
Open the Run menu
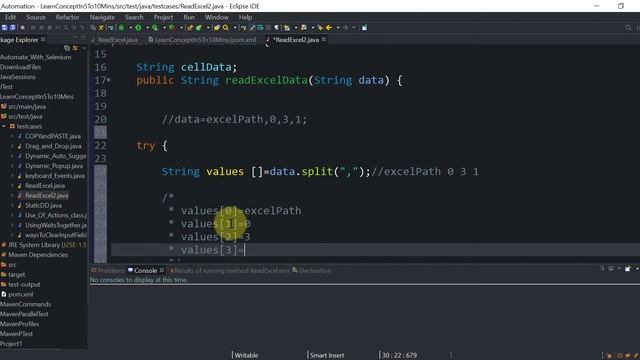click(x=189, y=17)
